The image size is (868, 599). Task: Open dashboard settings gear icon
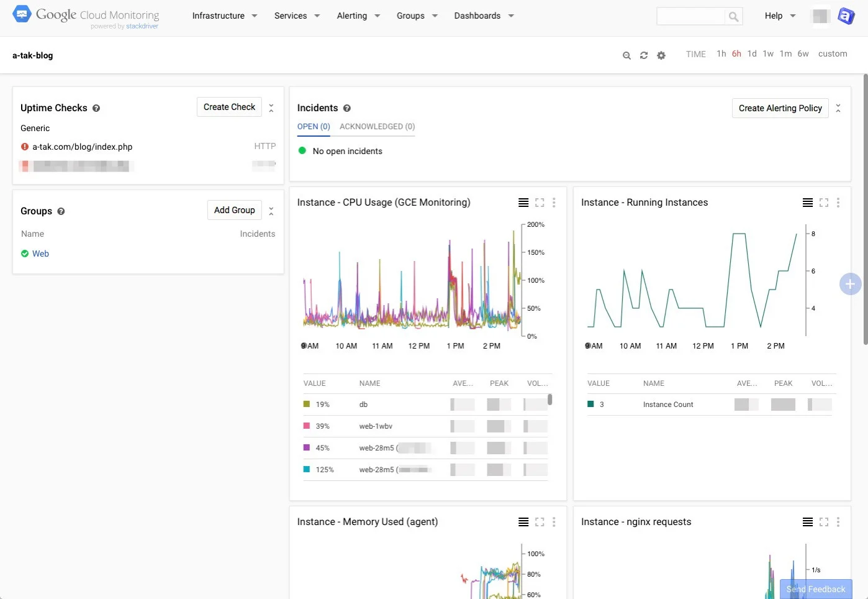coord(661,55)
